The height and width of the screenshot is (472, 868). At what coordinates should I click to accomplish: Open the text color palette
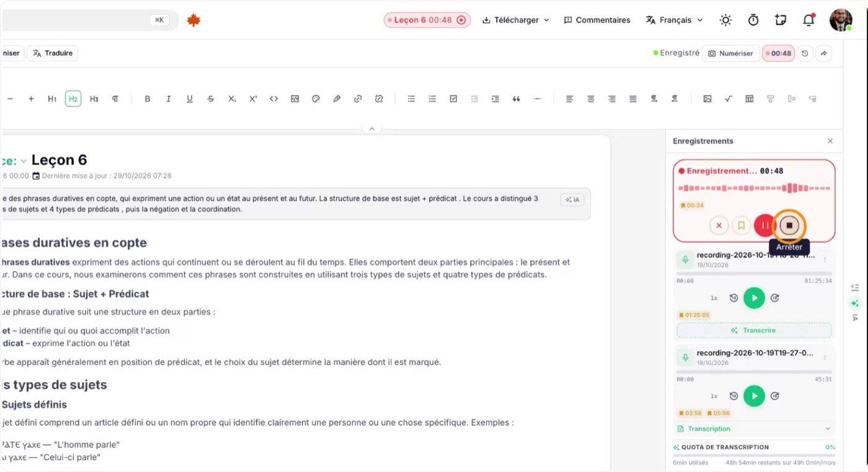coord(316,99)
